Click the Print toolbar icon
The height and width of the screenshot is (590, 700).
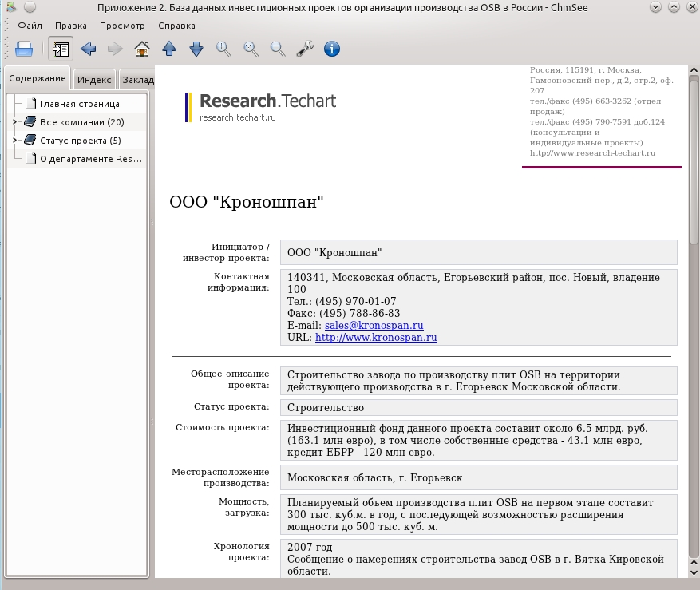pos(24,49)
